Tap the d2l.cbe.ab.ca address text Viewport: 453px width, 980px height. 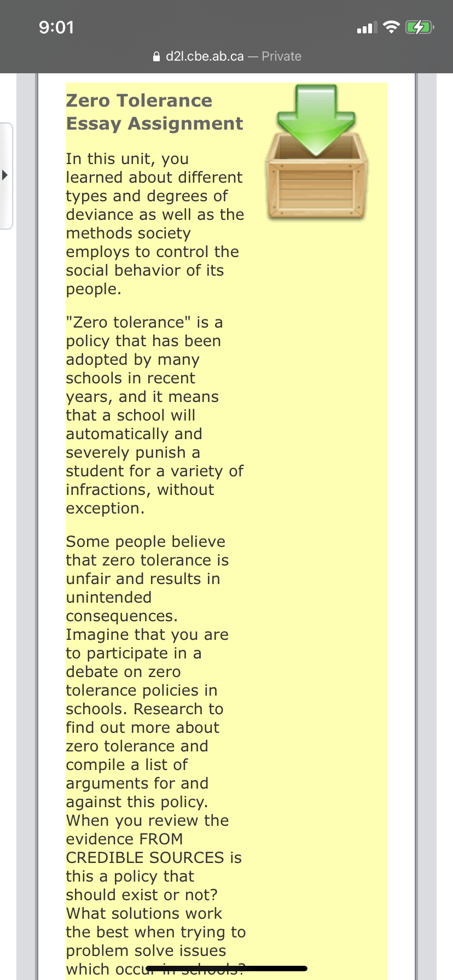pos(205,56)
